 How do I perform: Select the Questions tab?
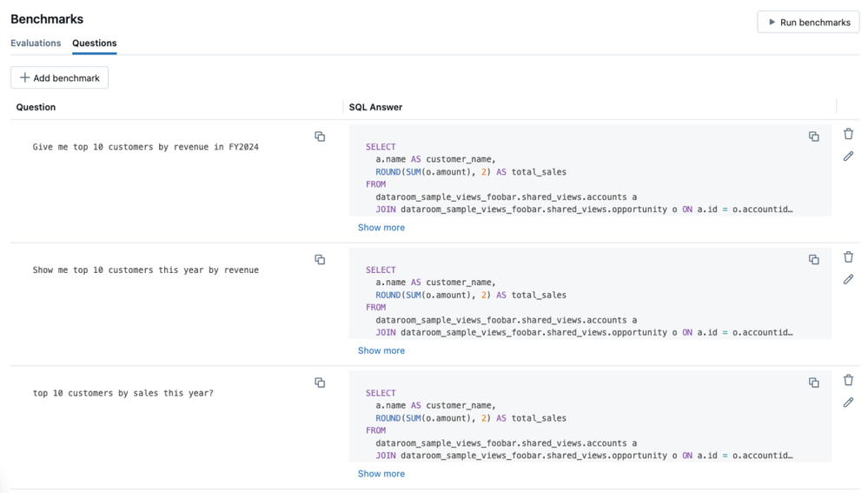[x=94, y=43]
